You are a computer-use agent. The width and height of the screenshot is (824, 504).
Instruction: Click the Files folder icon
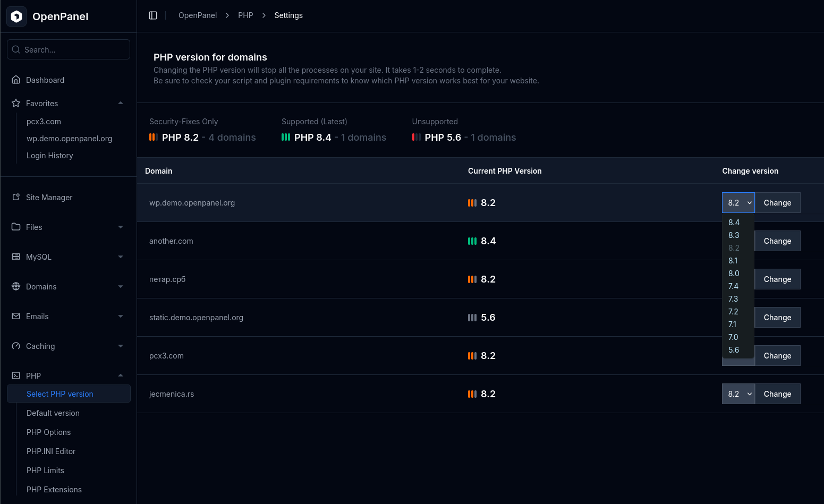pos(16,227)
